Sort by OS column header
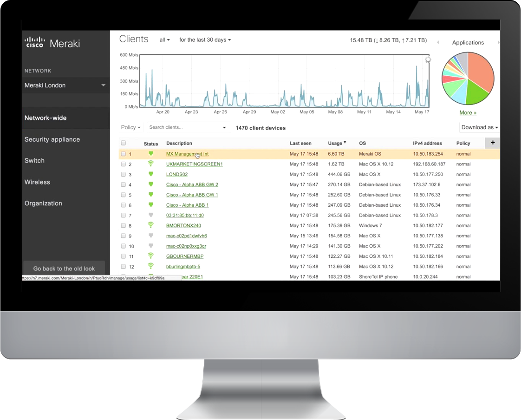 point(363,143)
